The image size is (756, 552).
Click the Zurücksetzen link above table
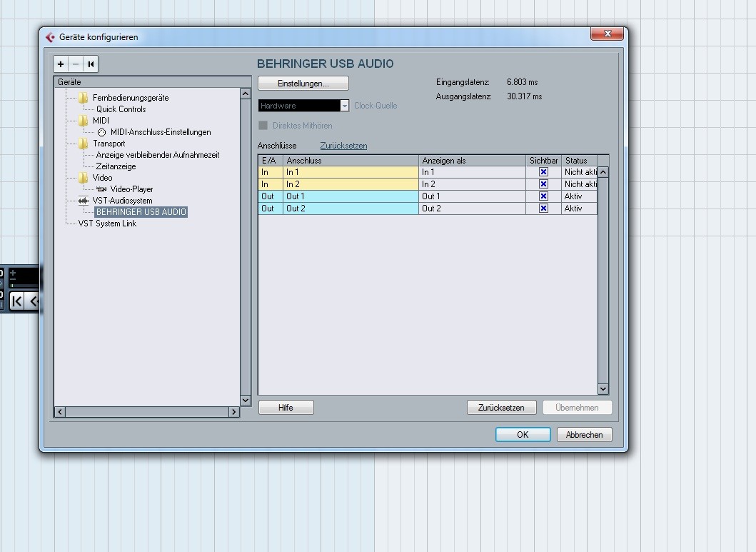343,146
